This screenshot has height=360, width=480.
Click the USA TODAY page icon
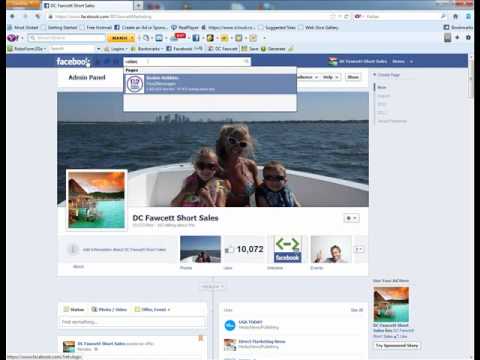pyautogui.click(x=230, y=325)
